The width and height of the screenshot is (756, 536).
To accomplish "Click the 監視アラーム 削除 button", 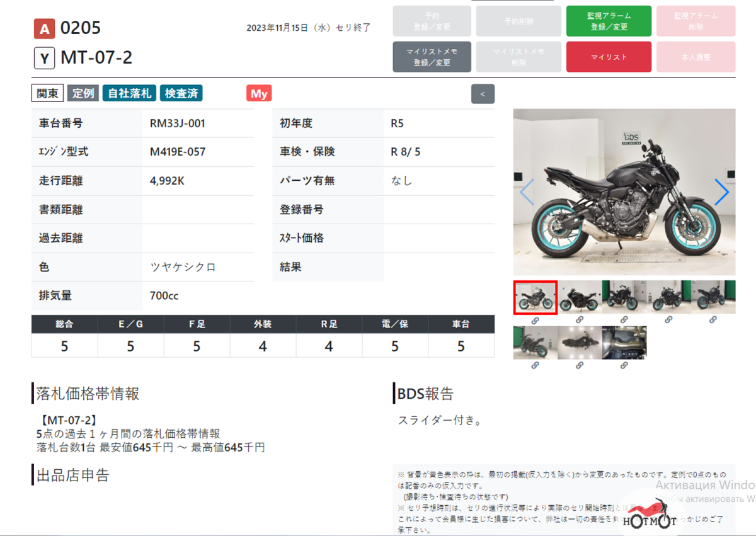I will click(x=696, y=21).
